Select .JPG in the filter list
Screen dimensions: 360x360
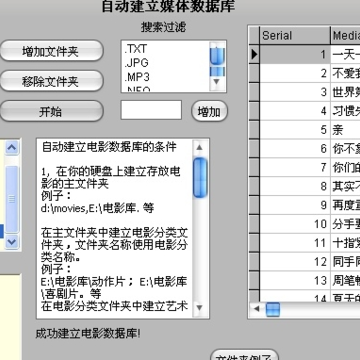coord(137,63)
